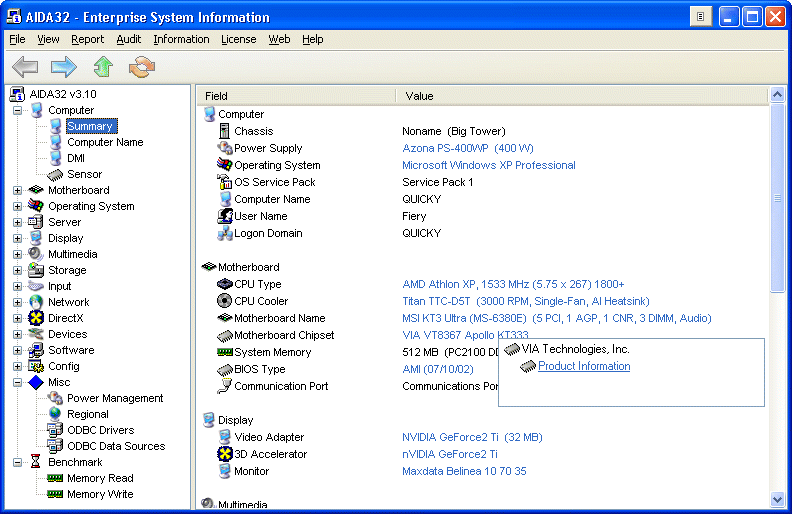Image resolution: width=792 pixels, height=514 pixels.
Task: Click the green Up arrow toolbar icon
Action: click(103, 67)
